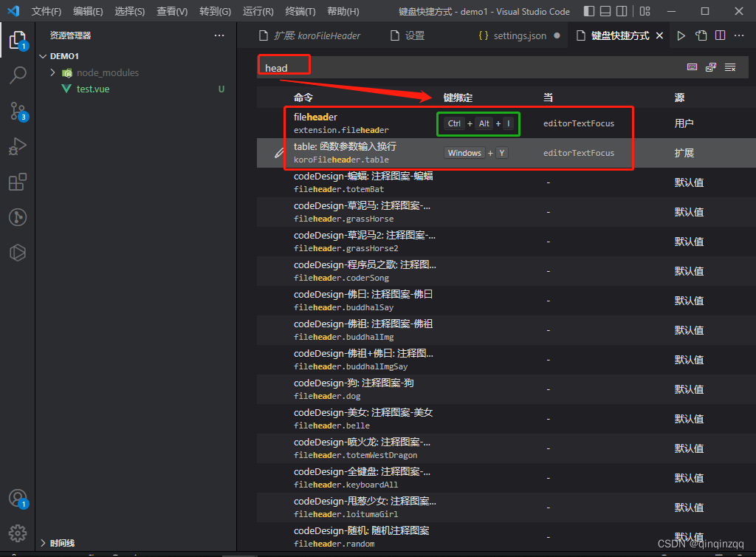Open the 文件(F) menu
The height and width of the screenshot is (557, 756).
[47, 11]
